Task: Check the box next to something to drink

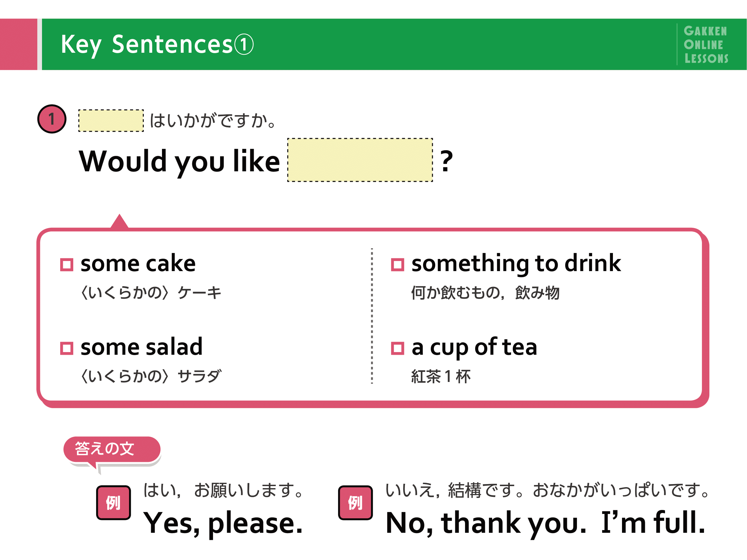Action: (x=398, y=265)
